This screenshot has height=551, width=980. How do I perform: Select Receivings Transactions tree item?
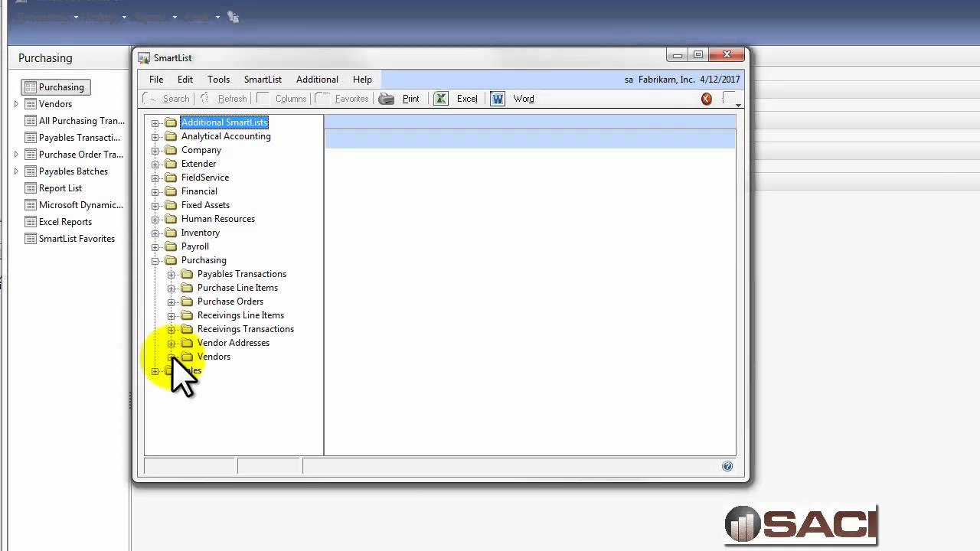246,329
